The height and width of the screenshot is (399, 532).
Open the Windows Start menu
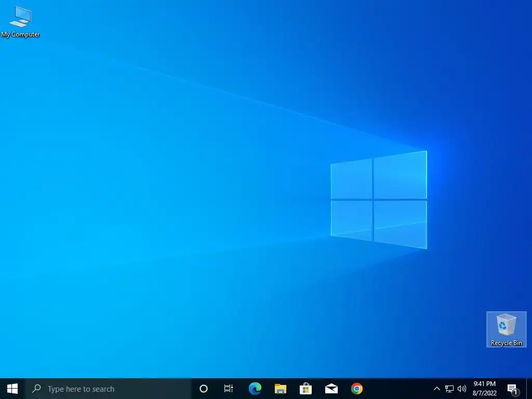(x=12, y=389)
